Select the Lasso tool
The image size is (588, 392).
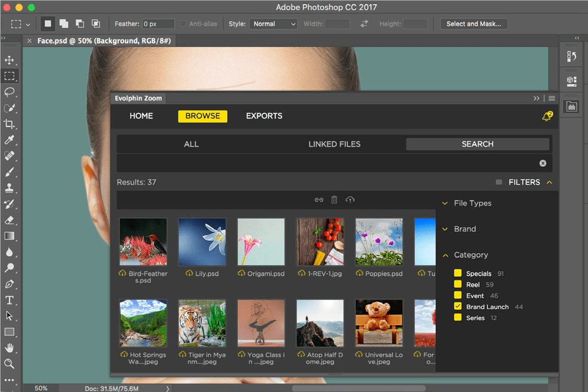[x=10, y=92]
